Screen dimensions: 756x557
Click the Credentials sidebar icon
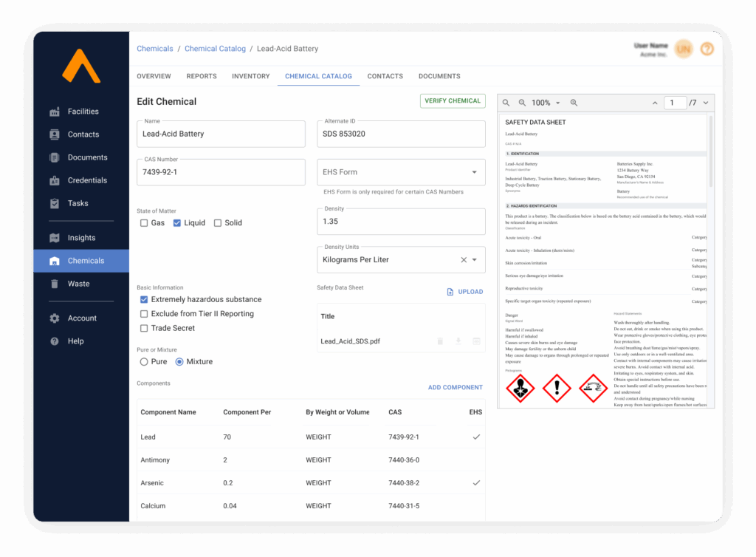55,180
